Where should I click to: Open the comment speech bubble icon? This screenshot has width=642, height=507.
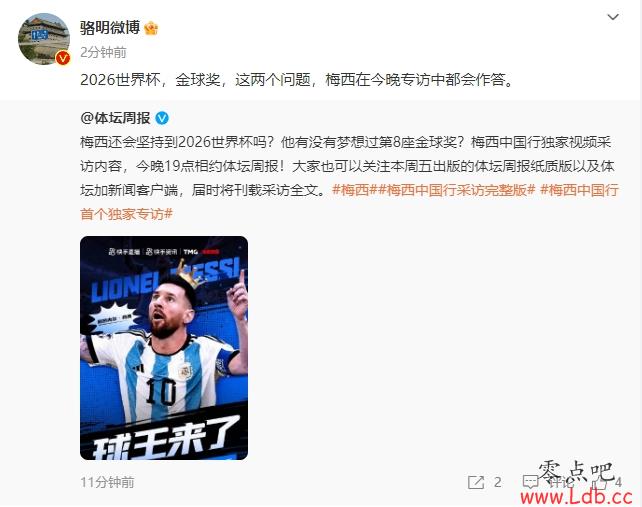(x=531, y=482)
